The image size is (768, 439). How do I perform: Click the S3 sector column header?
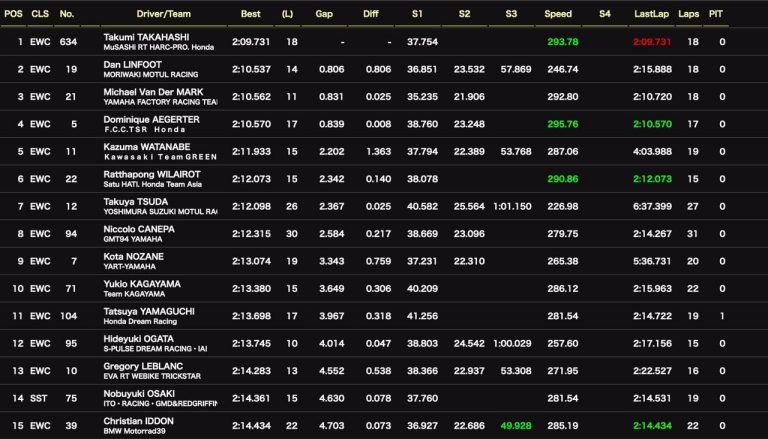(511, 14)
